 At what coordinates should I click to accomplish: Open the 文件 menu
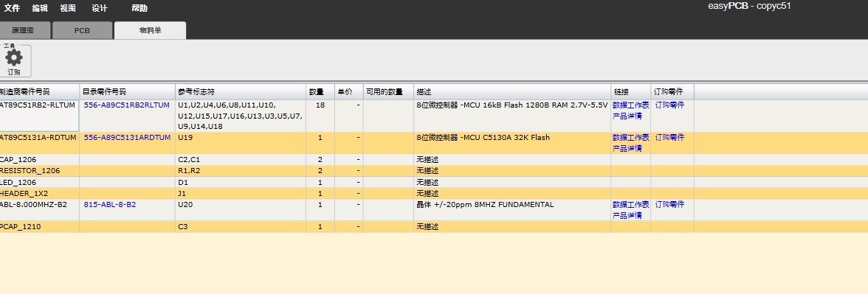pyautogui.click(x=12, y=8)
